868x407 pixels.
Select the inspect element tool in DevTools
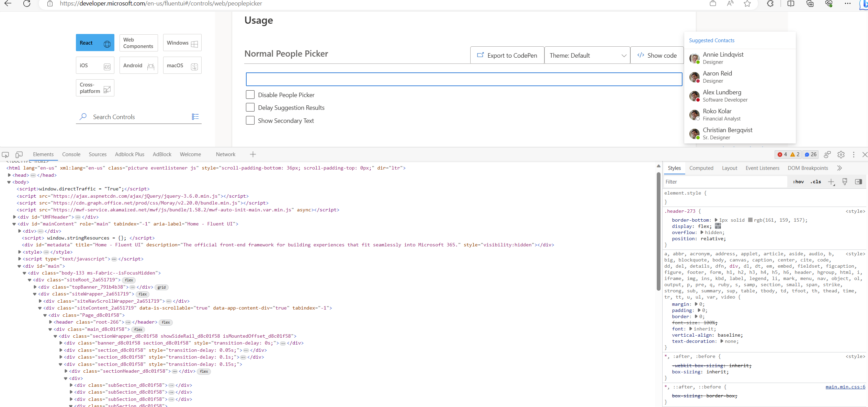coord(5,155)
